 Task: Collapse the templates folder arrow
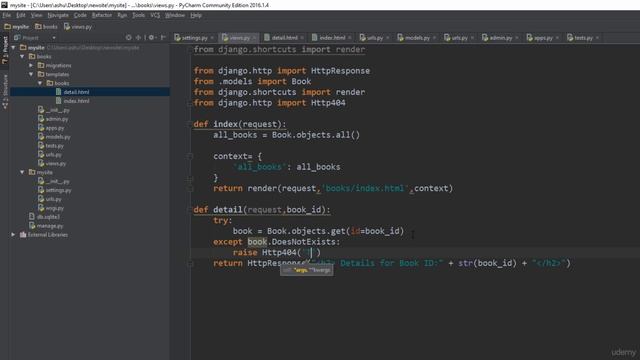31,74
